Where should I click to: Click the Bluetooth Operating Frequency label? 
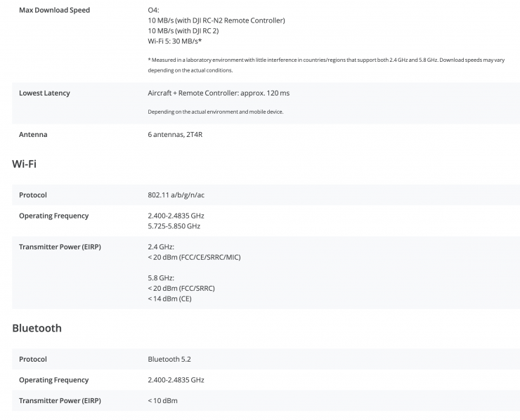(53, 380)
